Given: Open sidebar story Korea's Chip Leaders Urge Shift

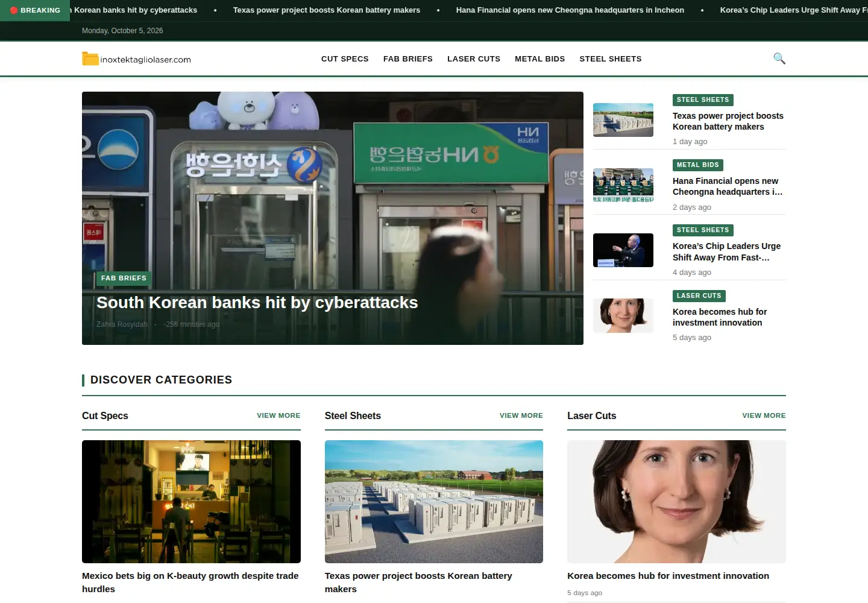Looking at the screenshot, I should (727, 252).
